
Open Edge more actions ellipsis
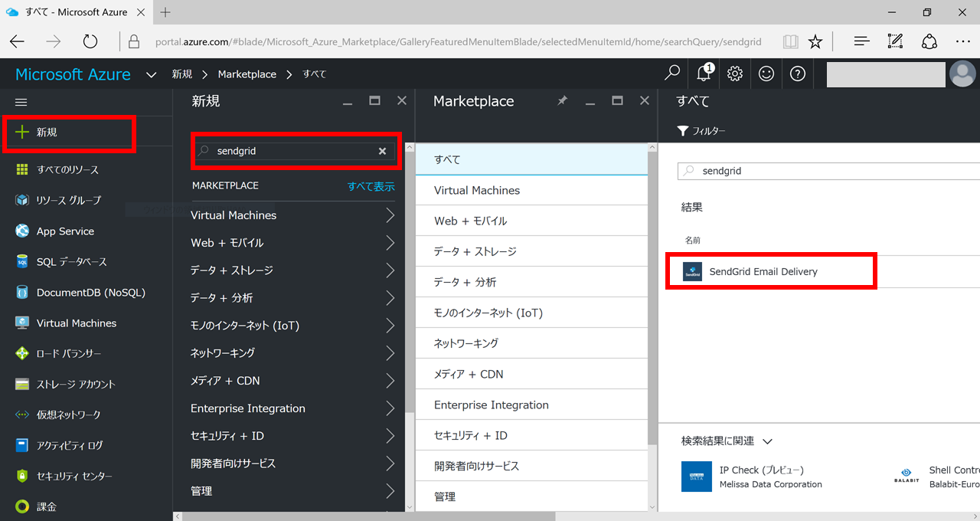pyautogui.click(x=962, y=41)
